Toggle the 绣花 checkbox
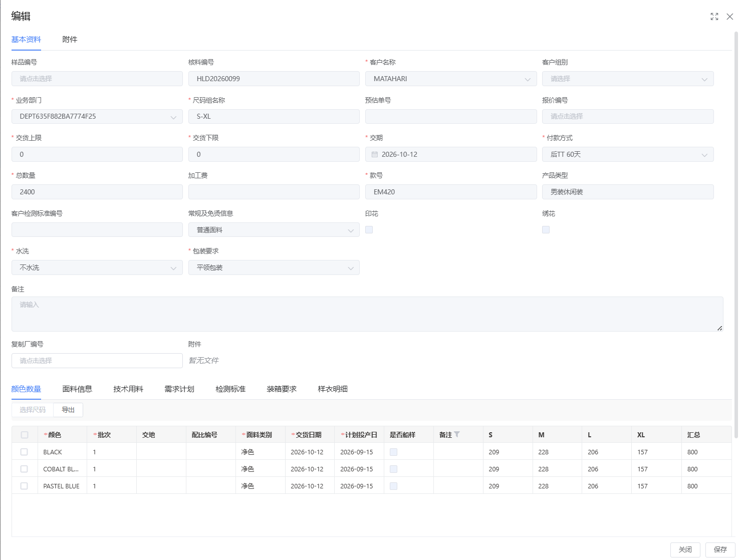This screenshot has width=743, height=560. (546, 229)
